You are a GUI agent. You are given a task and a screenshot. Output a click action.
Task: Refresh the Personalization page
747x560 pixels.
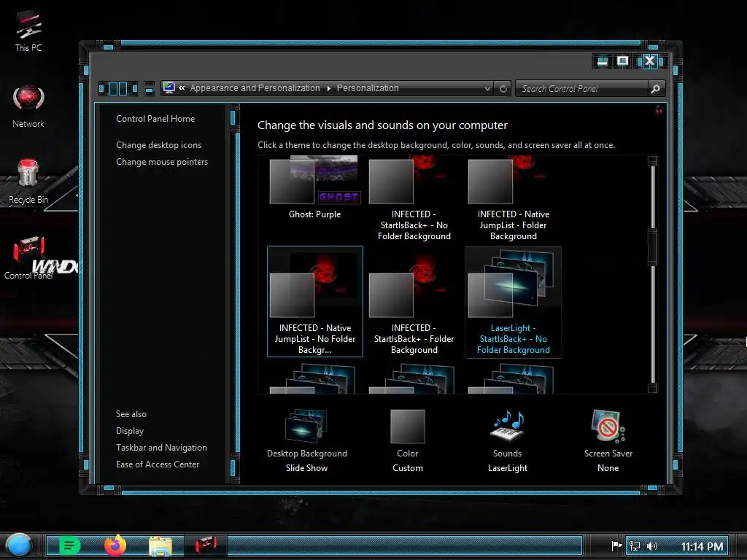pyautogui.click(x=503, y=88)
